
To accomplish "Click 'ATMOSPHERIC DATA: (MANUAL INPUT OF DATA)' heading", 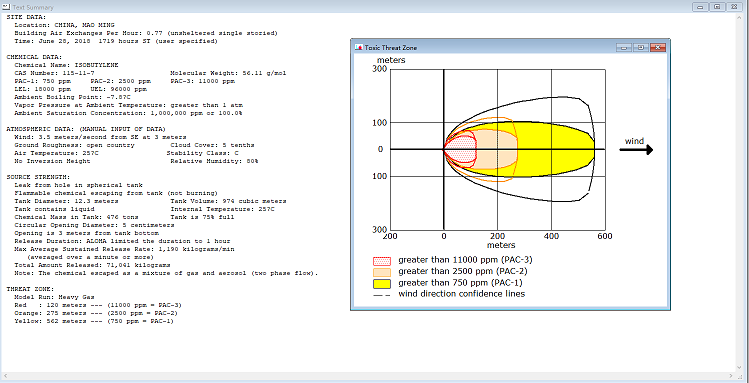I will tap(86, 129).
